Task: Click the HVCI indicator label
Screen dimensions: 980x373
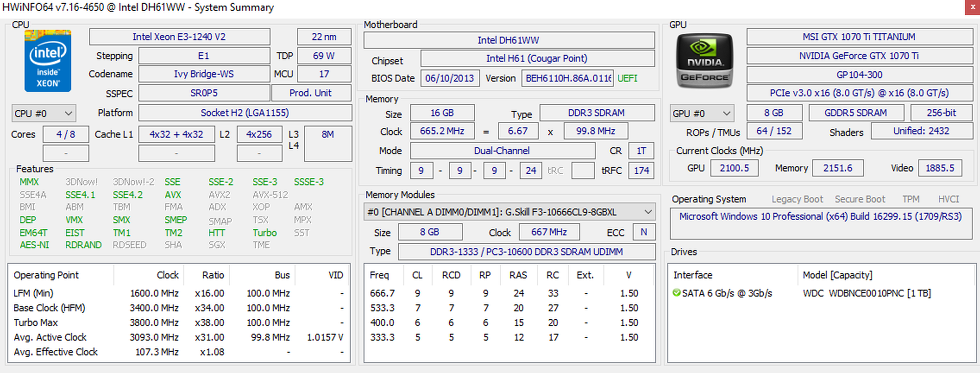Action: point(949,199)
